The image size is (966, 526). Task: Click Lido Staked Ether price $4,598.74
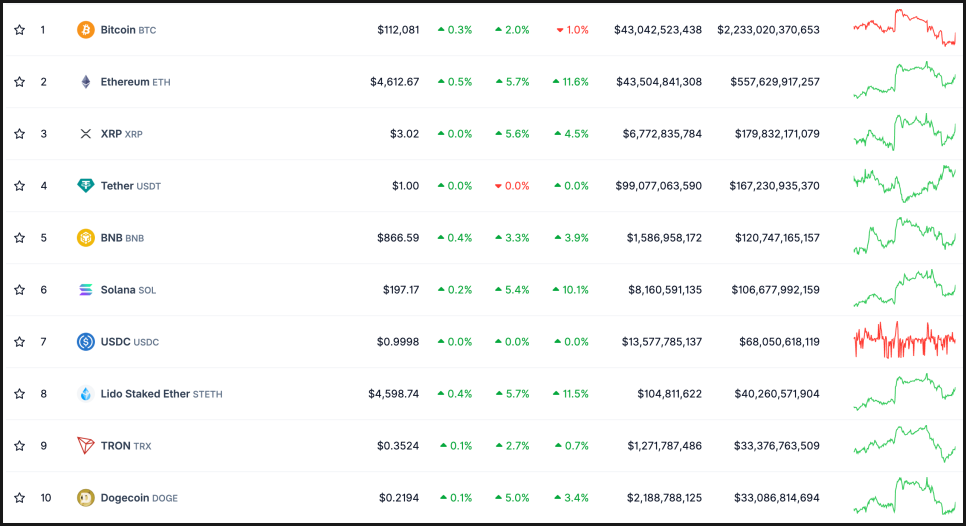pos(394,394)
